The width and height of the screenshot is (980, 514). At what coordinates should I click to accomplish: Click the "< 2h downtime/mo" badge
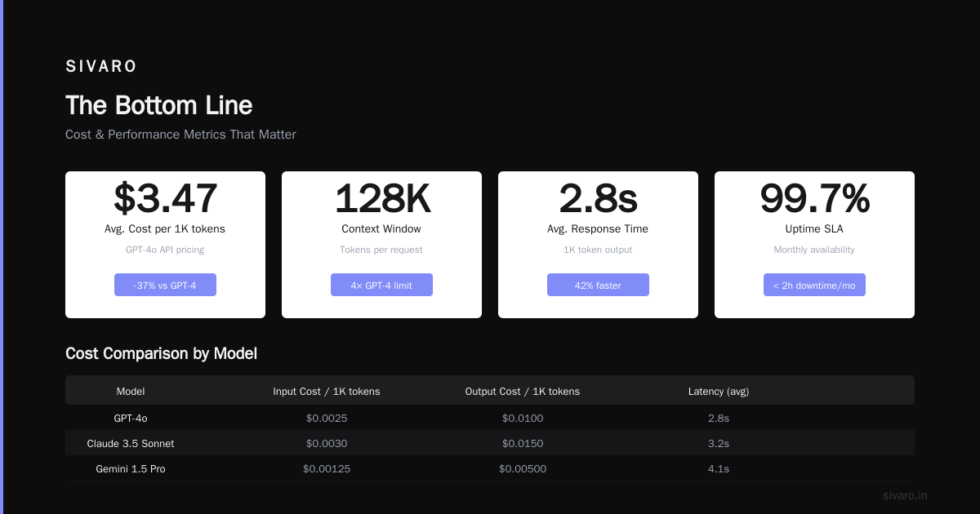(814, 285)
